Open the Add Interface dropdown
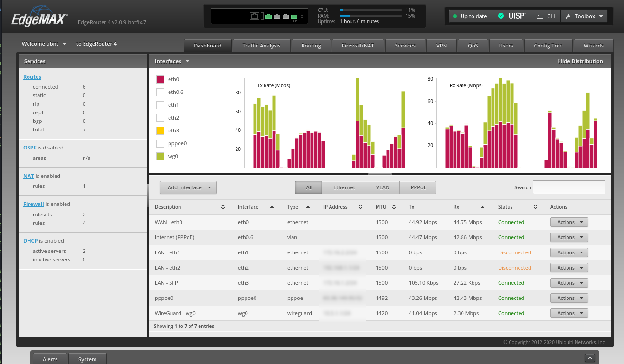 [x=188, y=187]
